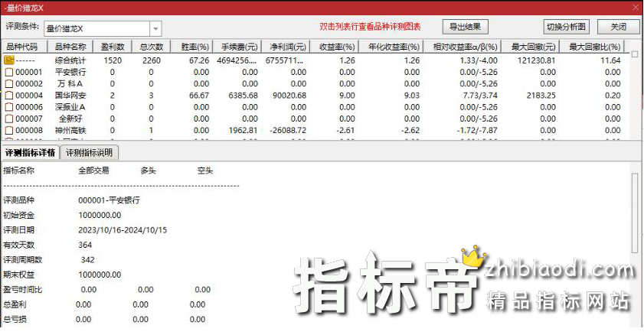Click the 初始资金 label

(x=18, y=215)
